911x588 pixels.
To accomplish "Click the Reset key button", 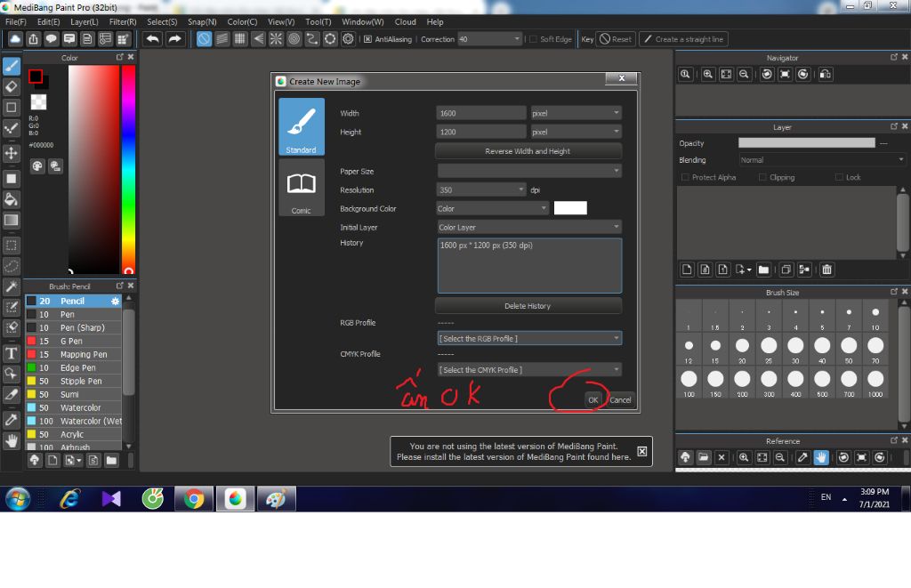I will point(616,39).
